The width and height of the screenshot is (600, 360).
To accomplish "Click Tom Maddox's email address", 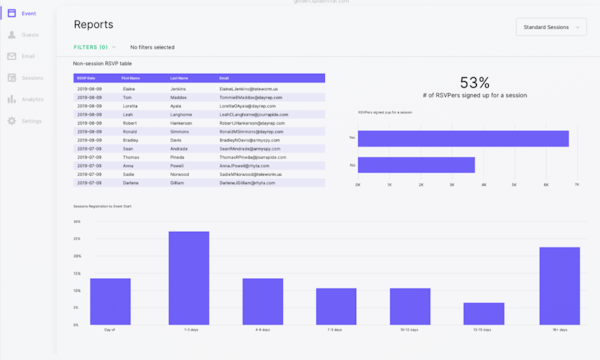I will 251,98.
